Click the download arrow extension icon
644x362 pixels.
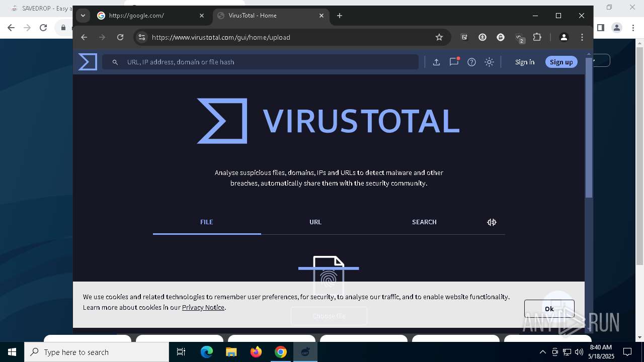pos(482,37)
